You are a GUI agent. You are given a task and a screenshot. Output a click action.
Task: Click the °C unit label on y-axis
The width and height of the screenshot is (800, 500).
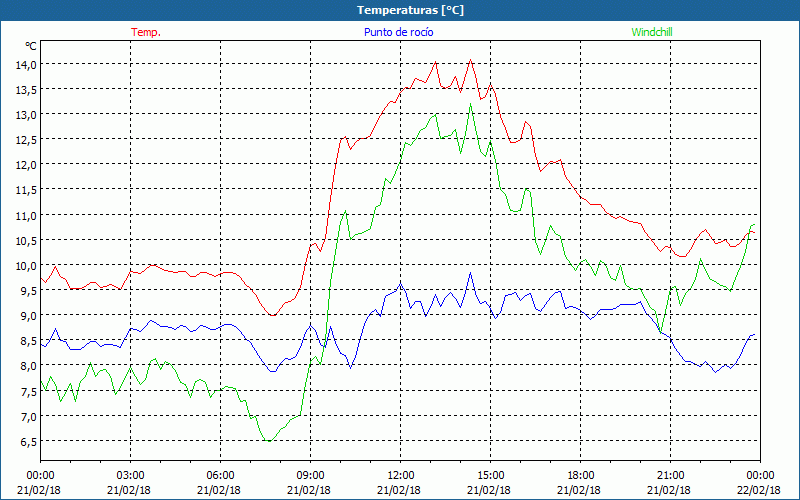31,46
